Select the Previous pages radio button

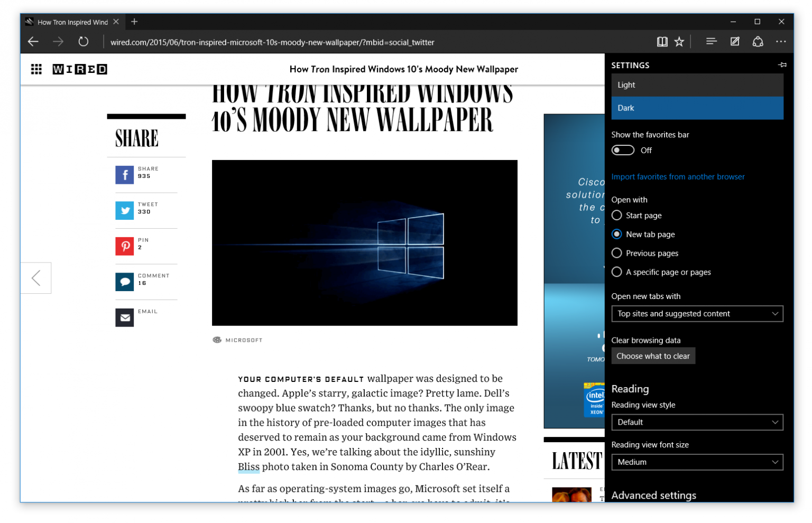616,253
